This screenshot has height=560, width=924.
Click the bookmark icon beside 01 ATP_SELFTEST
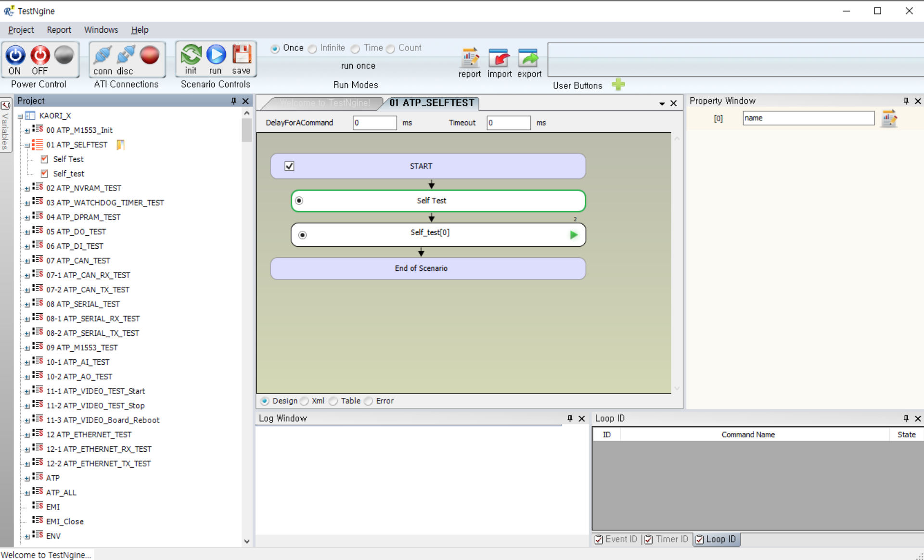[120, 145]
